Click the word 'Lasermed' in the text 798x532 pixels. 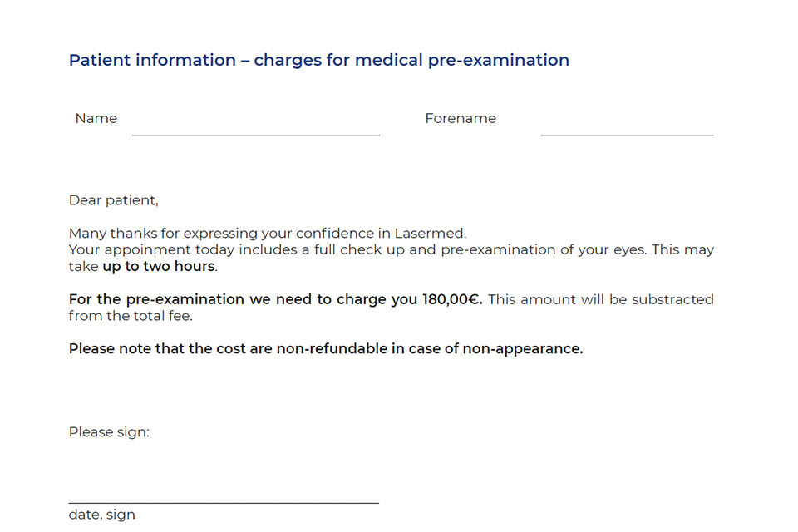(436, 234)
